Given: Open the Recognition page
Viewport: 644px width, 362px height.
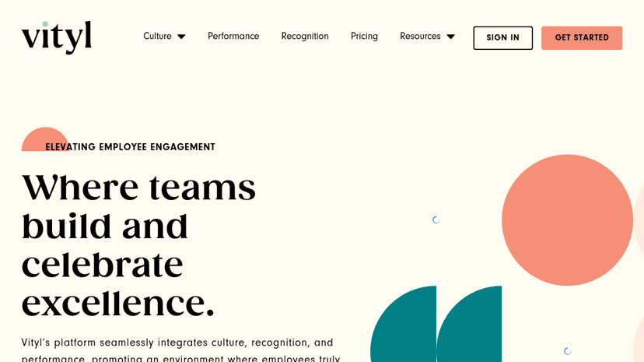Looking at the screenshot, I should (x=305, y=36).
